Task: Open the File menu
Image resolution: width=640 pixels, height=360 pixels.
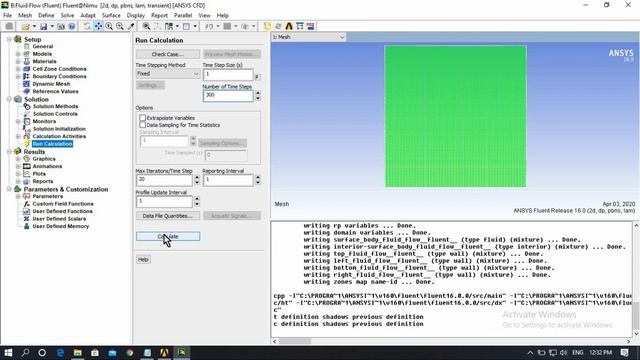Action: [7, 15]
